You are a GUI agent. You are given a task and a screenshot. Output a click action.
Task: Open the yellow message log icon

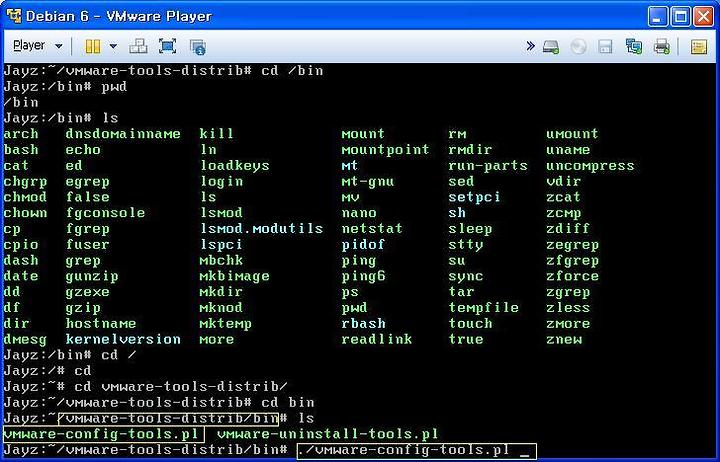point(698,47)
